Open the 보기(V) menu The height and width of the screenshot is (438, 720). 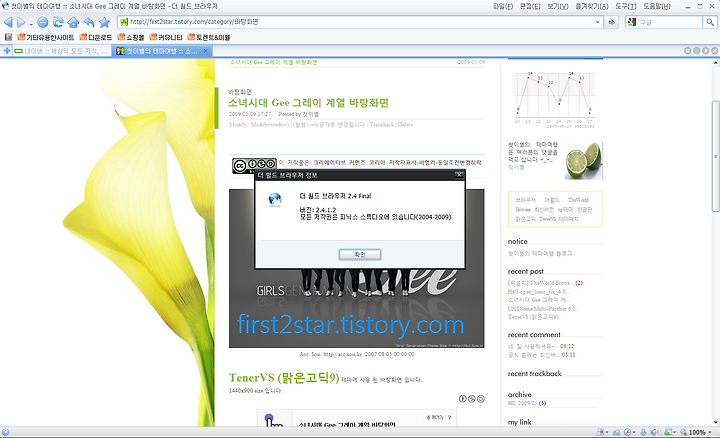pyautogui.click(x=557, y=6)
